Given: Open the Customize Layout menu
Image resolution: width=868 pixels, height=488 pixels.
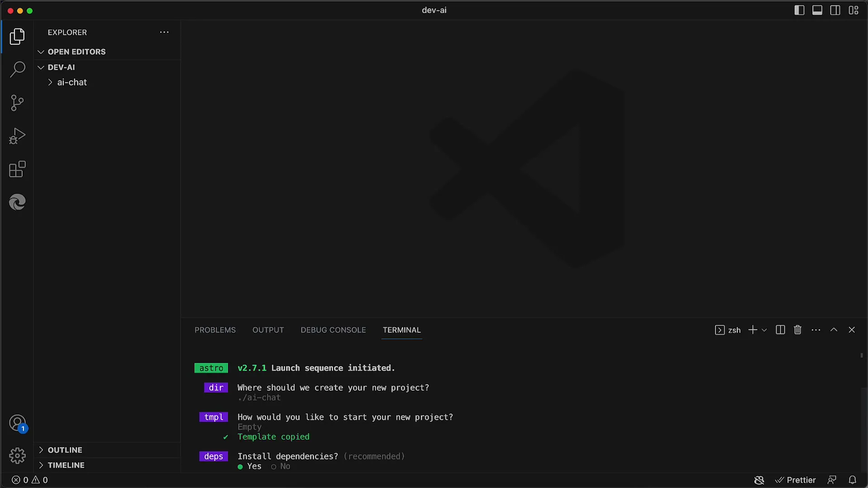Looking at the screenshot, I should coord(854,10).
